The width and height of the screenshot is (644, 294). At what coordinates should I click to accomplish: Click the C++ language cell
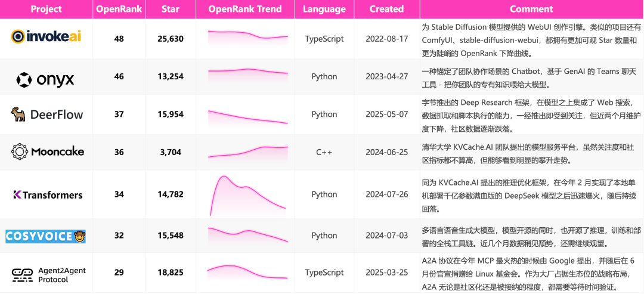(x=324, y=152)
